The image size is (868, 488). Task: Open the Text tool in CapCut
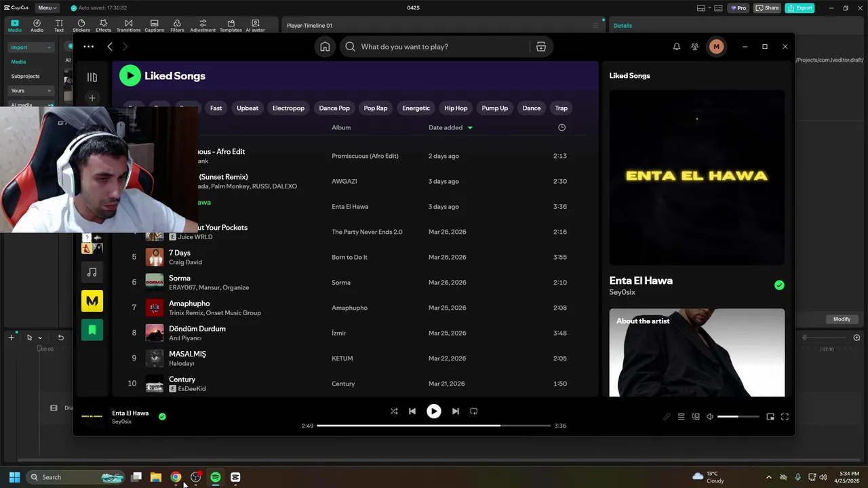pyautogui.click(x=59, y=26)
